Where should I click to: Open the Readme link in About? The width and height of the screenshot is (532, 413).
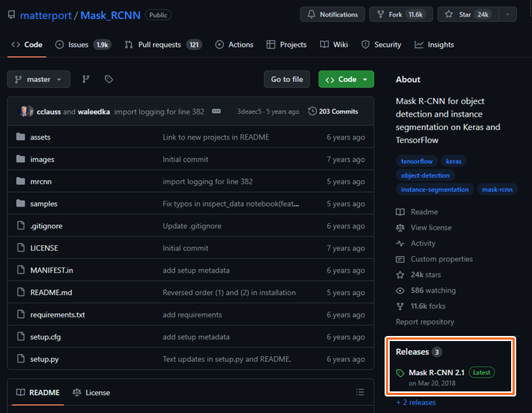[x=417, y=212]
